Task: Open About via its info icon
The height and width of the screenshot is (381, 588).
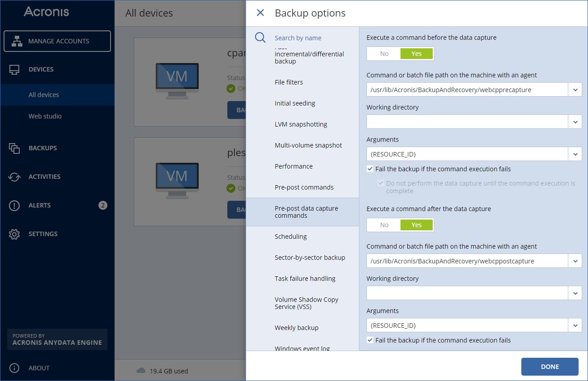Action: (14, 368)
